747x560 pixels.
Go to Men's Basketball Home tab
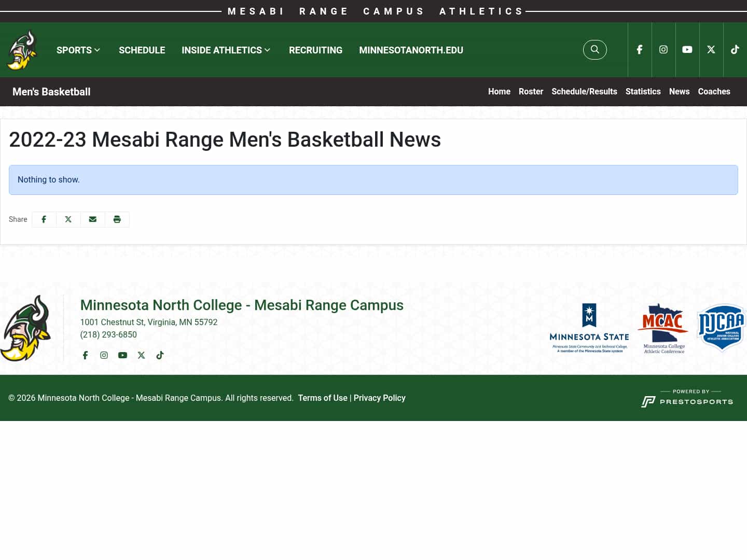[x=499, y=91]
